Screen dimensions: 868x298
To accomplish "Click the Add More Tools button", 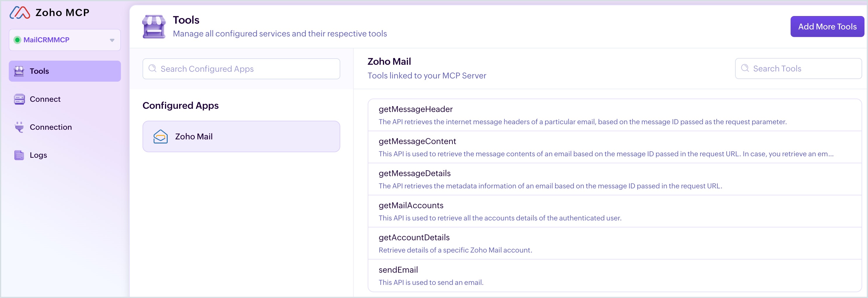I will click(x=827, y=27).
